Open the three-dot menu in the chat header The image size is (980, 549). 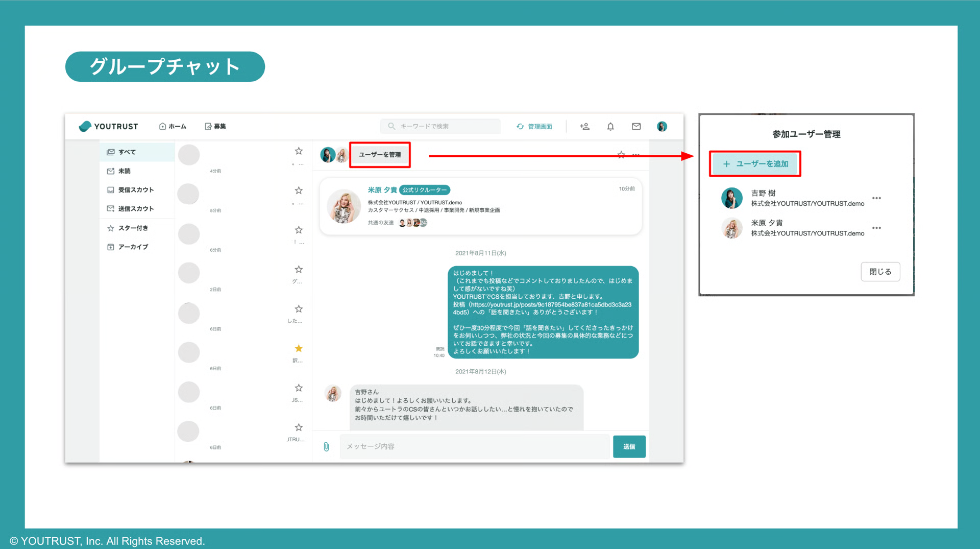635,155
